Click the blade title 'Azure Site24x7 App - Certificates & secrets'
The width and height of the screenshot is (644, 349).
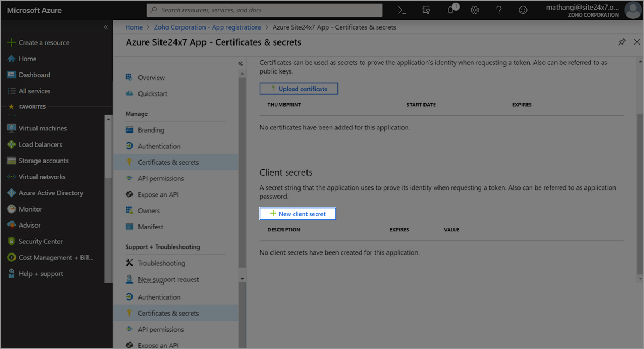(214, 42)
